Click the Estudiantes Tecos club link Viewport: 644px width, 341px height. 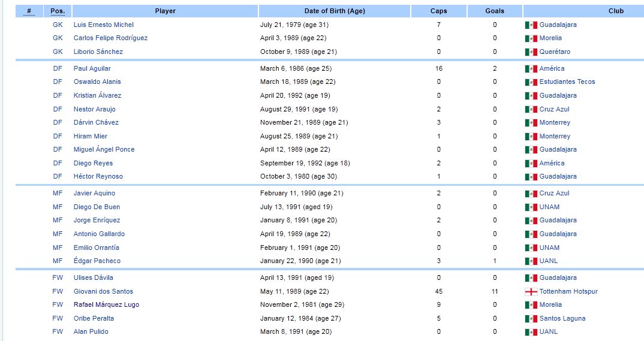pyautogui.click(x=567, y=82)
